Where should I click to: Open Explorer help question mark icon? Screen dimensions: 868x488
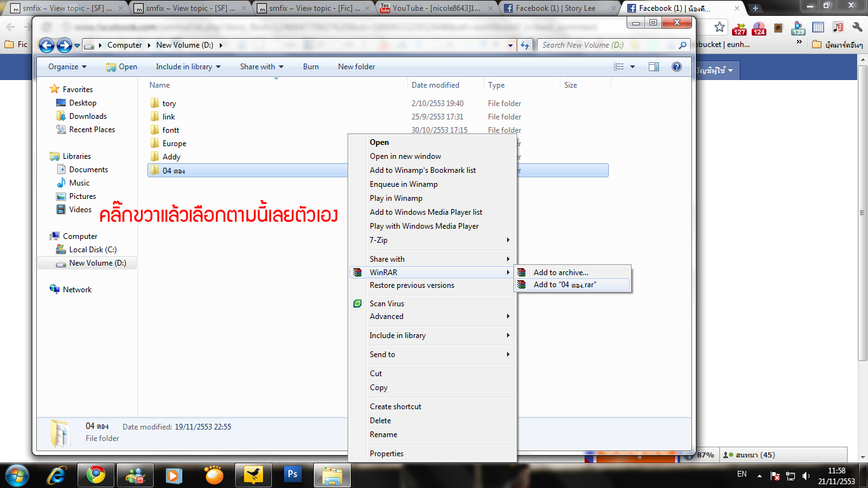click(676, 67)
